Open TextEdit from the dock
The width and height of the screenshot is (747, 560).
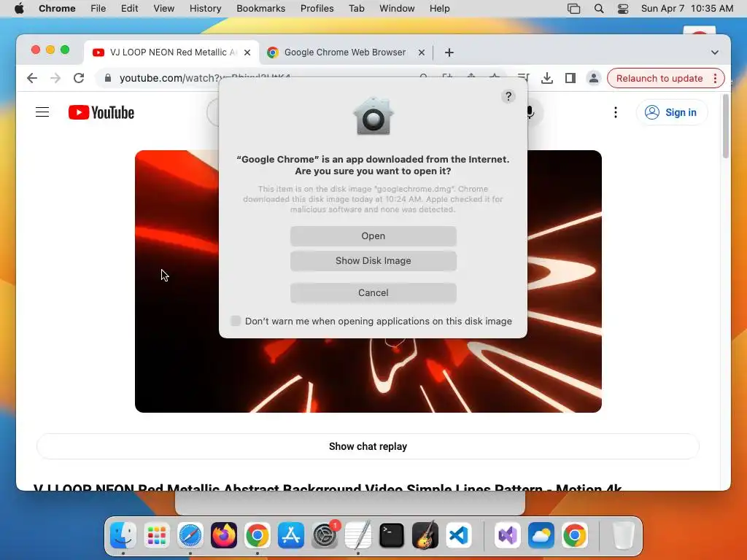tap(358, 536)
